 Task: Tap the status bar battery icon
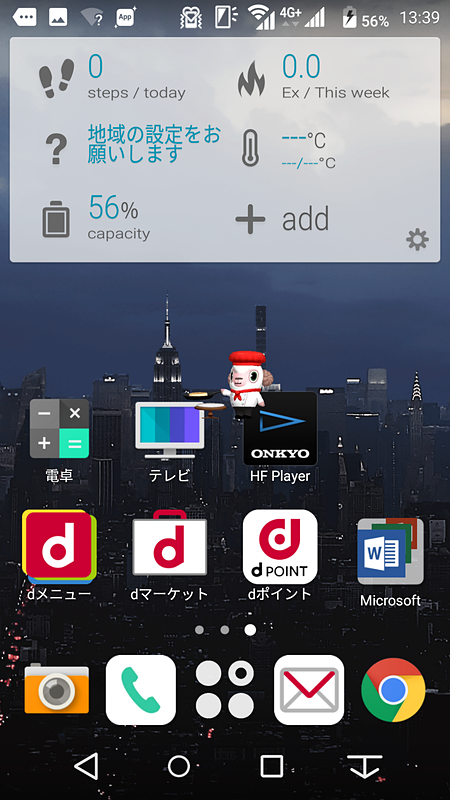click(x=350, y=18)
